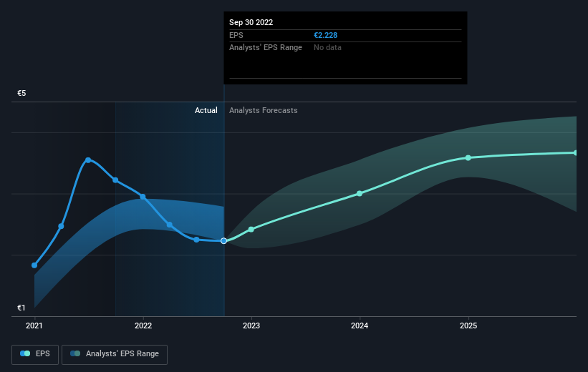
Task: Click the €2.228 EPS value in tooltip
Action: point(325,35)
